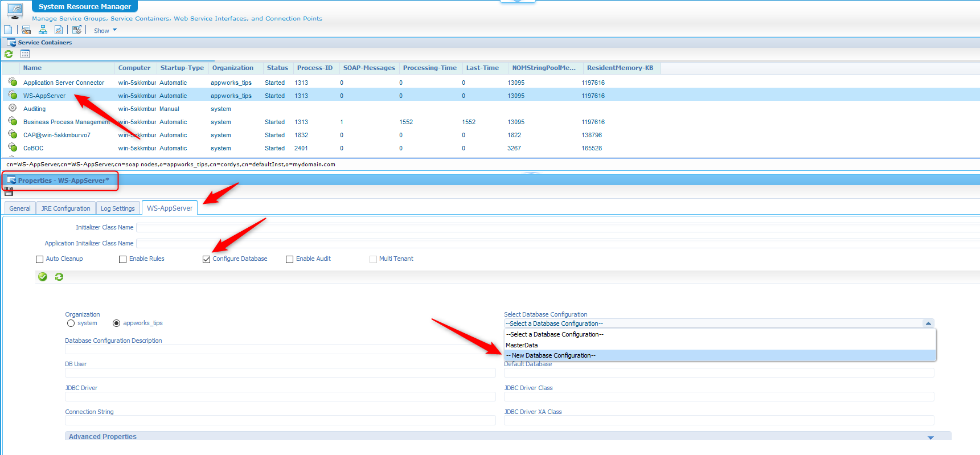Choose '--Select a Database Configuration--' list option
The height and width of the screenshot is (455, 980).
(x=720, y=334)
